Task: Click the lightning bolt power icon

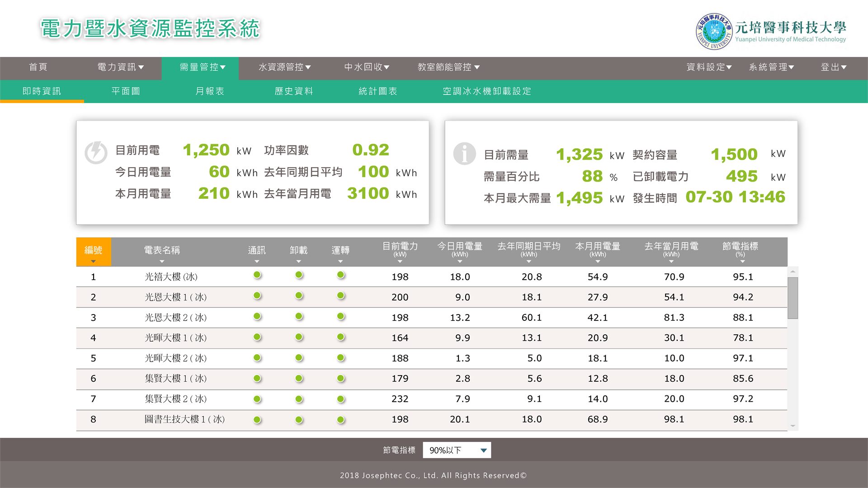Action: pyautogui.click(x=96, y=152)
